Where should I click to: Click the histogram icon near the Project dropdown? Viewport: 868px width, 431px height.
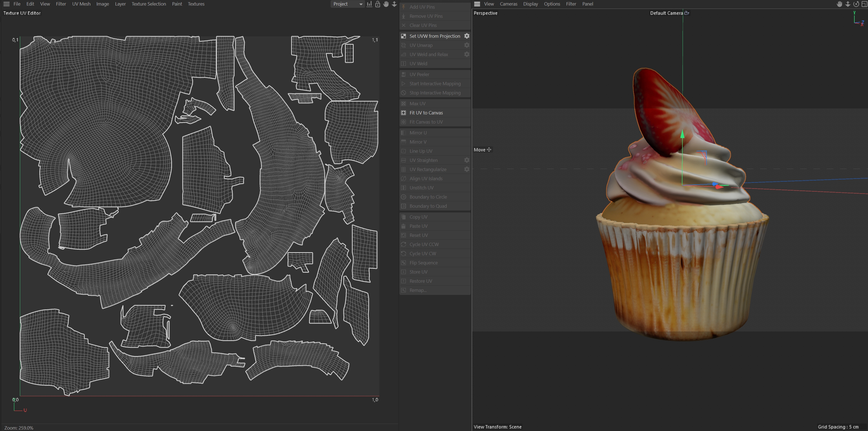point(369,4)
